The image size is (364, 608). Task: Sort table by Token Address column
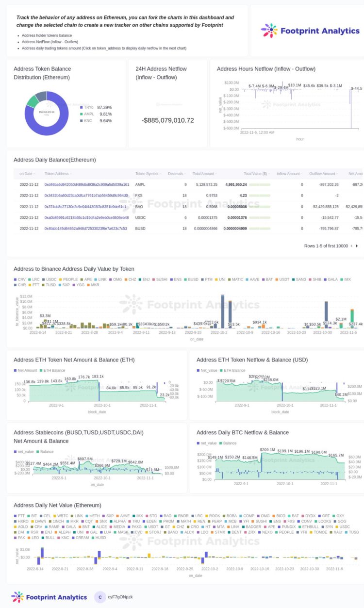point(56,174)
